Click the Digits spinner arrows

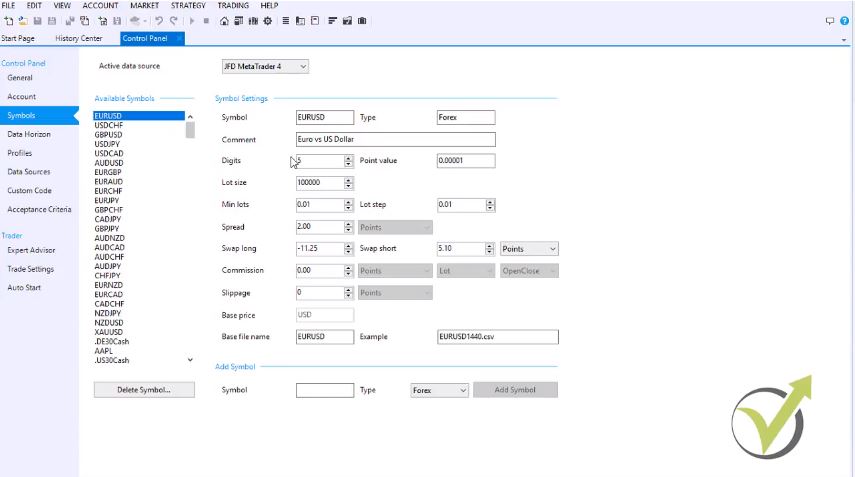click(x=348, y=161)
